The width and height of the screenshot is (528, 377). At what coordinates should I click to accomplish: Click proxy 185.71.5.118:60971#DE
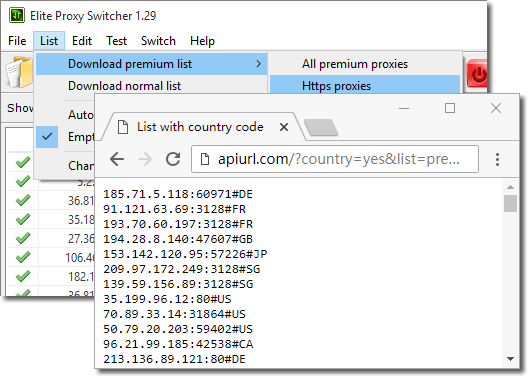coord(178,194)
